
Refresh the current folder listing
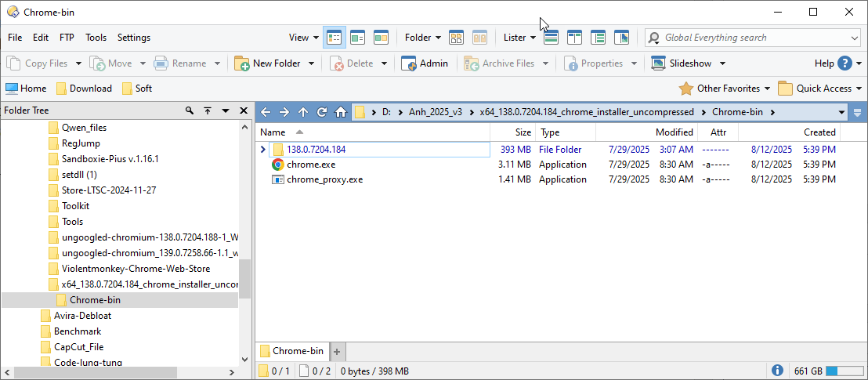click(x=322, y=112)
